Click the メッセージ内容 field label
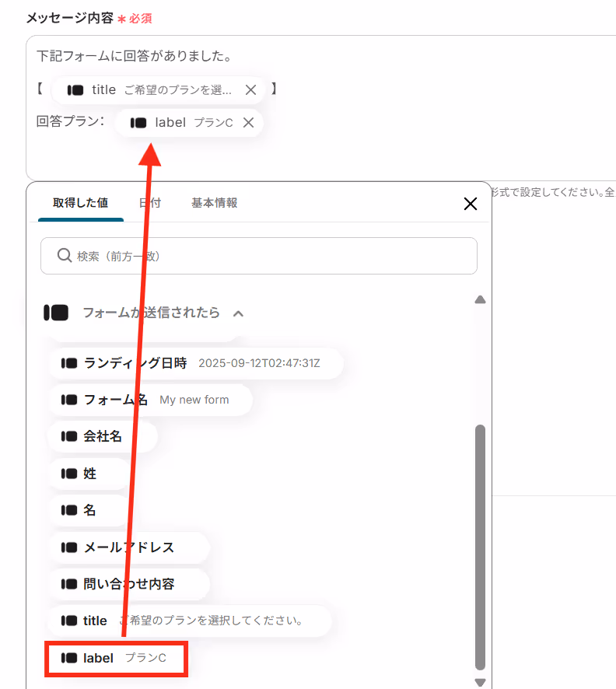Viewport: 616px width, 689px height. pyautogui.click(x=70, y=18)
